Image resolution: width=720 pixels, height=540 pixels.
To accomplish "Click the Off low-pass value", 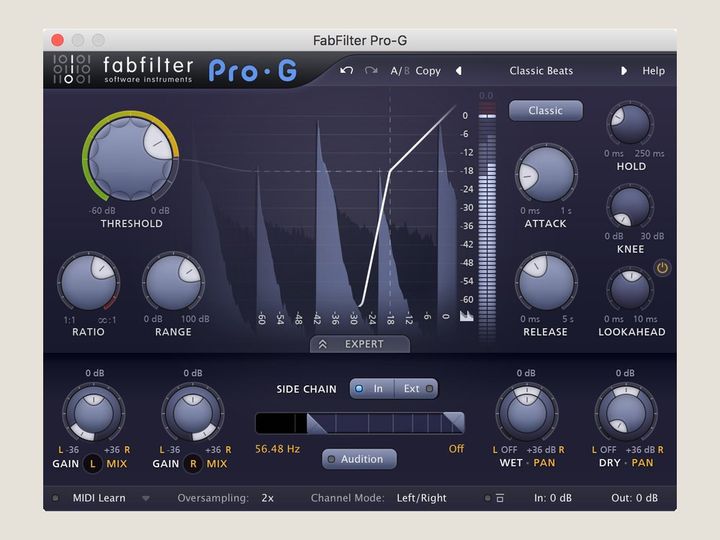I will pos(456,449).
